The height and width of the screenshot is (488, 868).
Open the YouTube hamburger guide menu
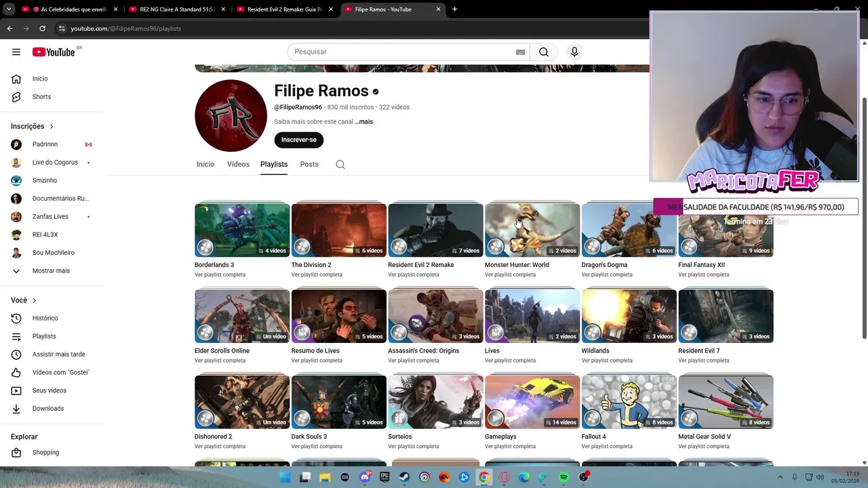point(16,52)
